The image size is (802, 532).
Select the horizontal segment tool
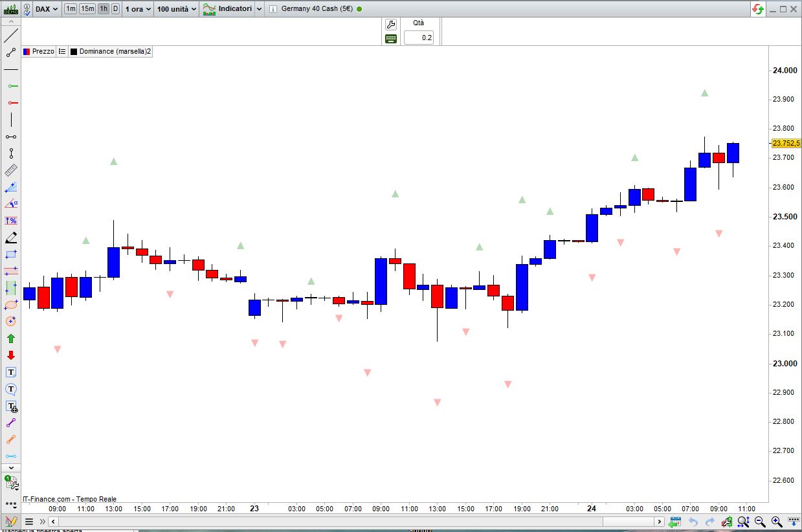[11, 137]
